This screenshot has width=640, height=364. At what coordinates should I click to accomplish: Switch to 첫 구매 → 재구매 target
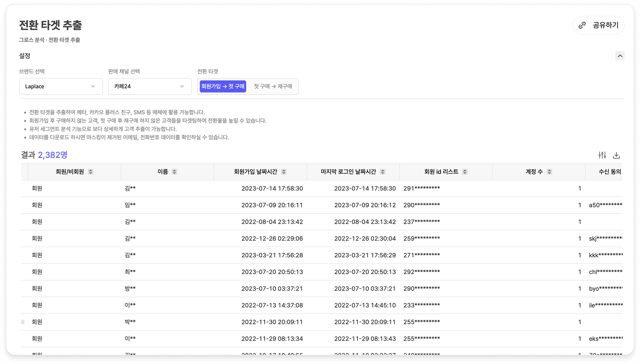pyautogui.click(x=273, y=86)
